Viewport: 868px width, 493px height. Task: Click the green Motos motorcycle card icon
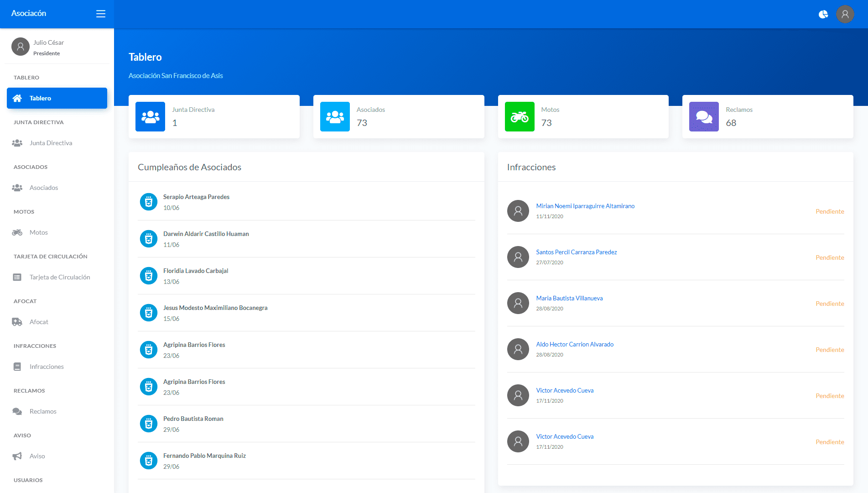tap(520, 116)
